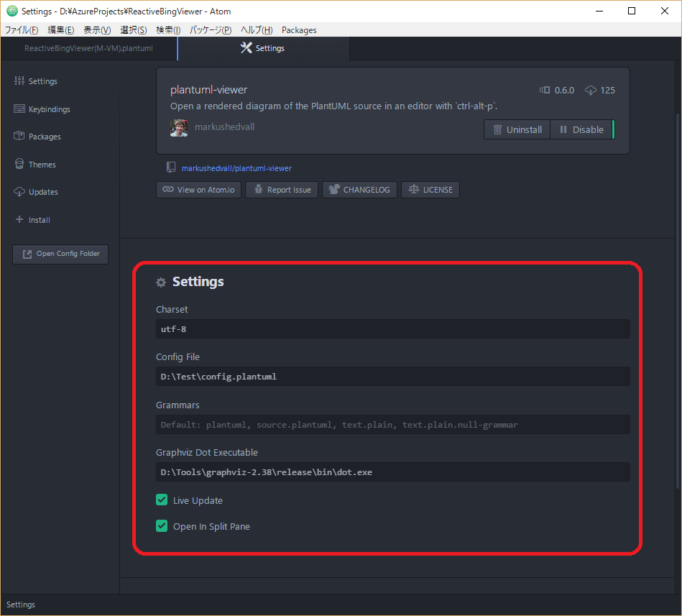Open the Packages menu in menu bar
The height and width of the screenshot is (616, 682).
tap(299, 30)
